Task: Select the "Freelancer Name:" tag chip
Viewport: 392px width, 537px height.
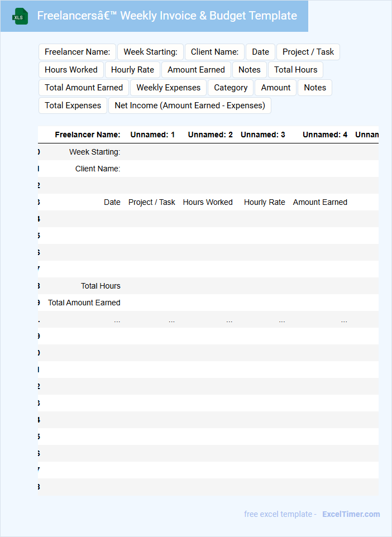Action: (x=77, y=52)
